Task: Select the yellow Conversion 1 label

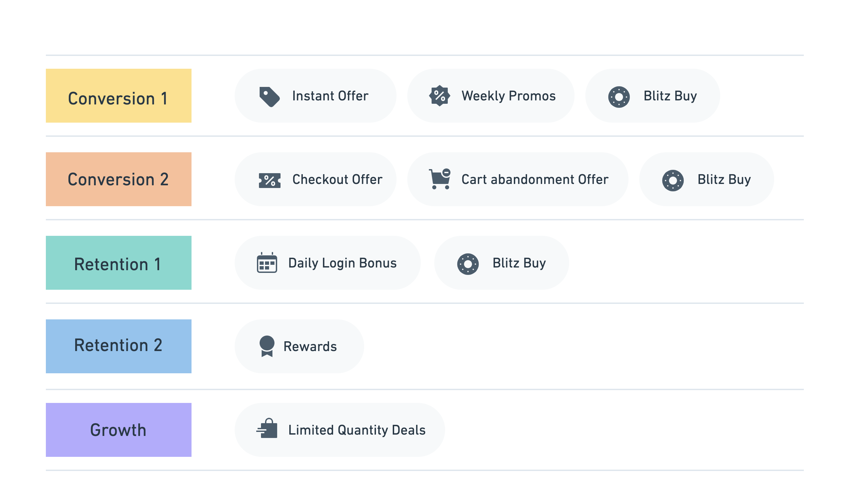Action: pos(119,96)
